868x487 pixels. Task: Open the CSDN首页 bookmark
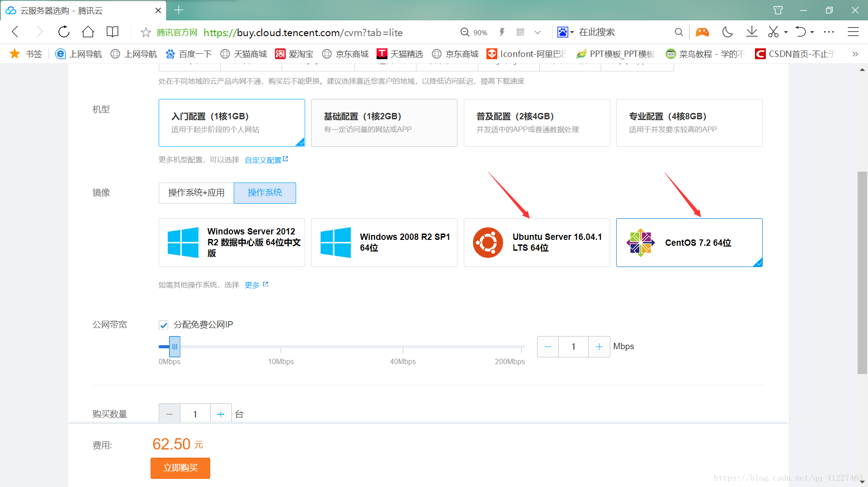coord(795,54)
